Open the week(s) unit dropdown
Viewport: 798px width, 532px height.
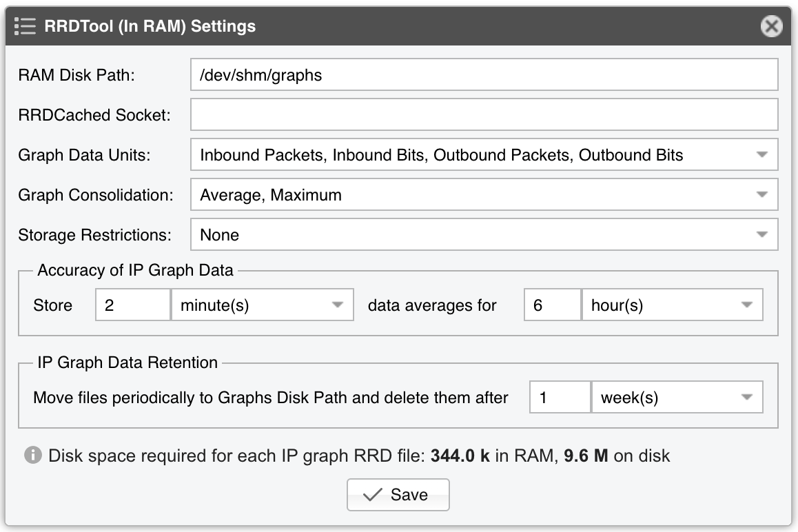click(677, 397)
